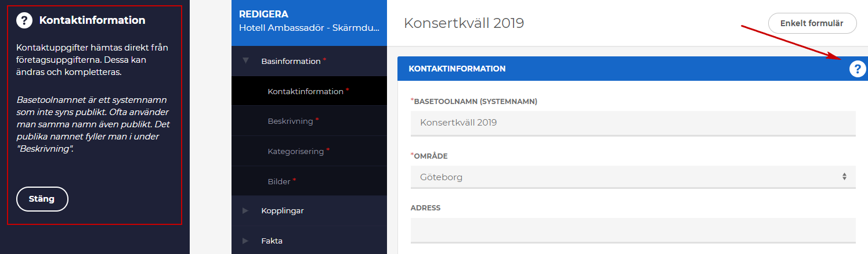This screenshot has width=868, height=254.
Task: Click the help question mark in Kontaktinformation header
Action: [x=857, y=69]
